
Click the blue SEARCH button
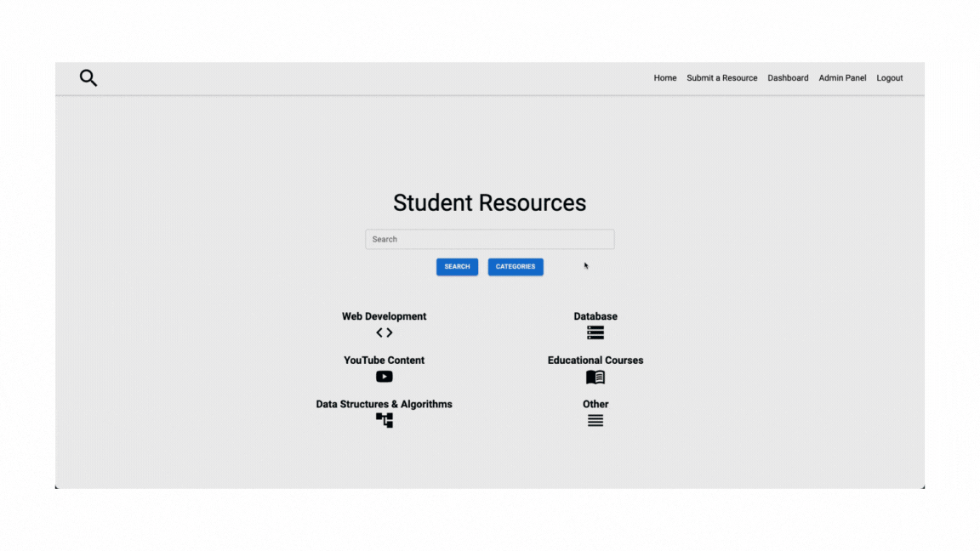457,267
